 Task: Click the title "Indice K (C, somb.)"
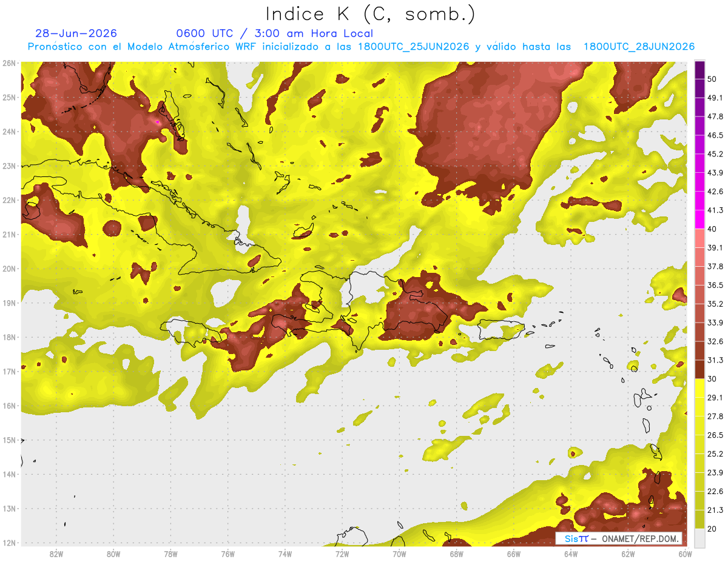370,15
